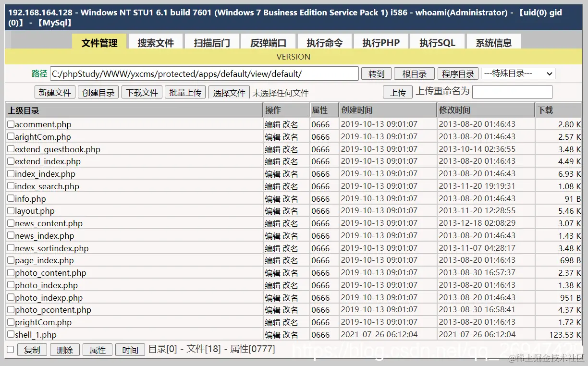Open the shell_1.php file link
Screen dimensions: 588x366
36,335
